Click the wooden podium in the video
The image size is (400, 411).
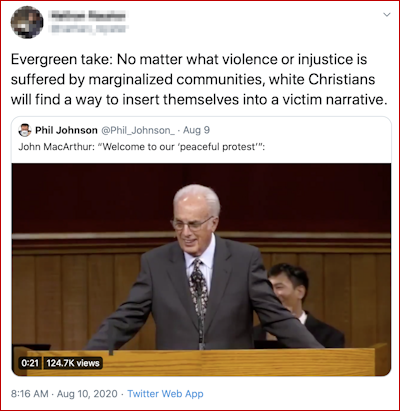point(202,362)
